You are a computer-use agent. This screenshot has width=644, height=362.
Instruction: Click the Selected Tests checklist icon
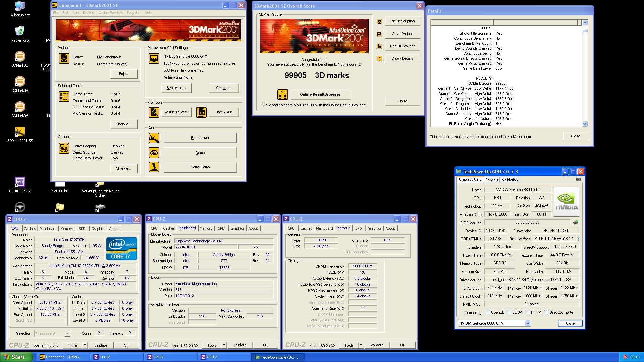64,97
